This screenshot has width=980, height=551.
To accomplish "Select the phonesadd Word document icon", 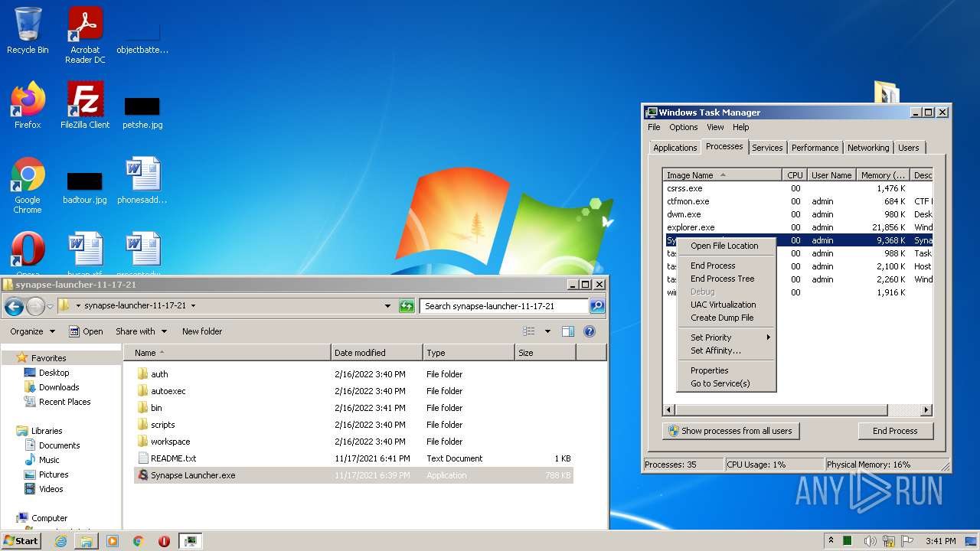I will tap(142, 181).
